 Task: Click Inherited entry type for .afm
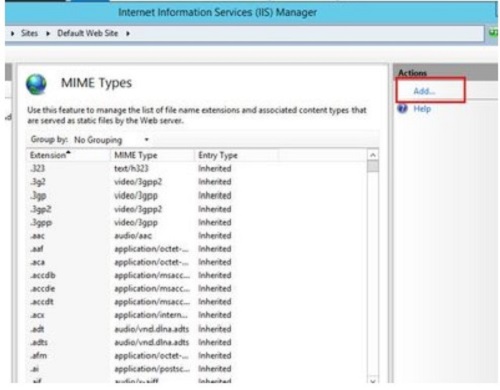coord(215,356)
